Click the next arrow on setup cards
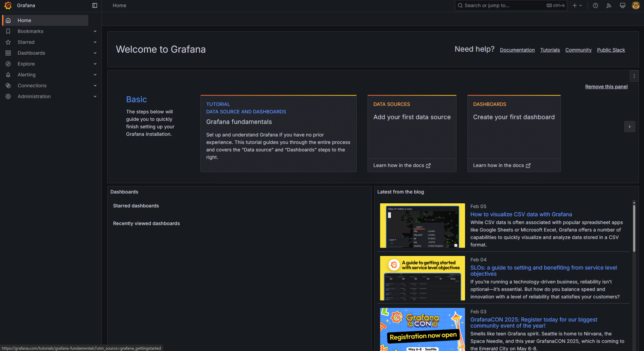 click(630, 127)
